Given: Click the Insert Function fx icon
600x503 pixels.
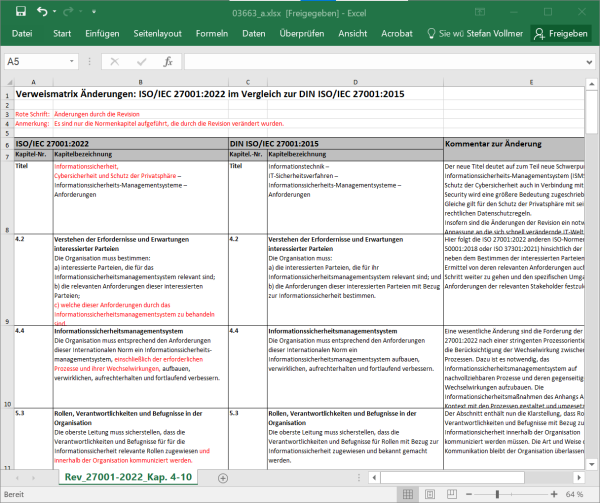Looking at the screenshot, I should click(168, 61).
